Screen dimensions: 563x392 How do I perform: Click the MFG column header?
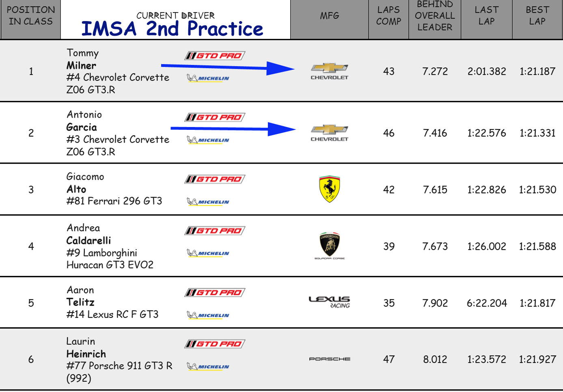click(329, 15)
